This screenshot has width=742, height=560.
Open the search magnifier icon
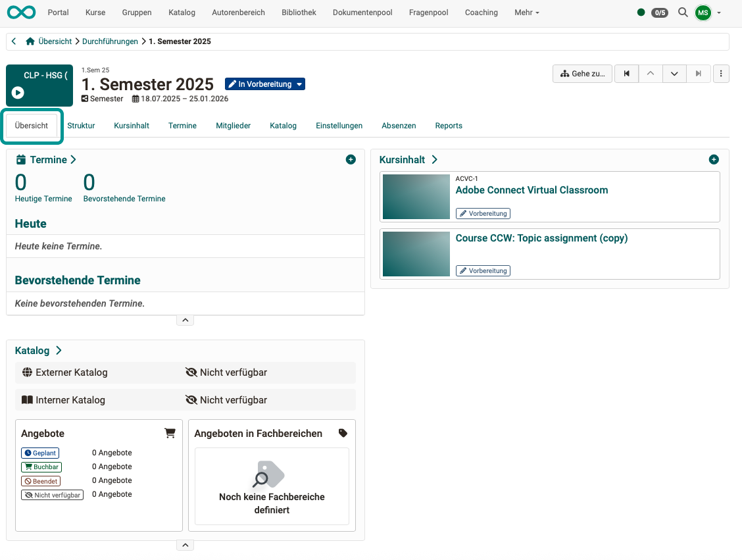tap(683, 12)
